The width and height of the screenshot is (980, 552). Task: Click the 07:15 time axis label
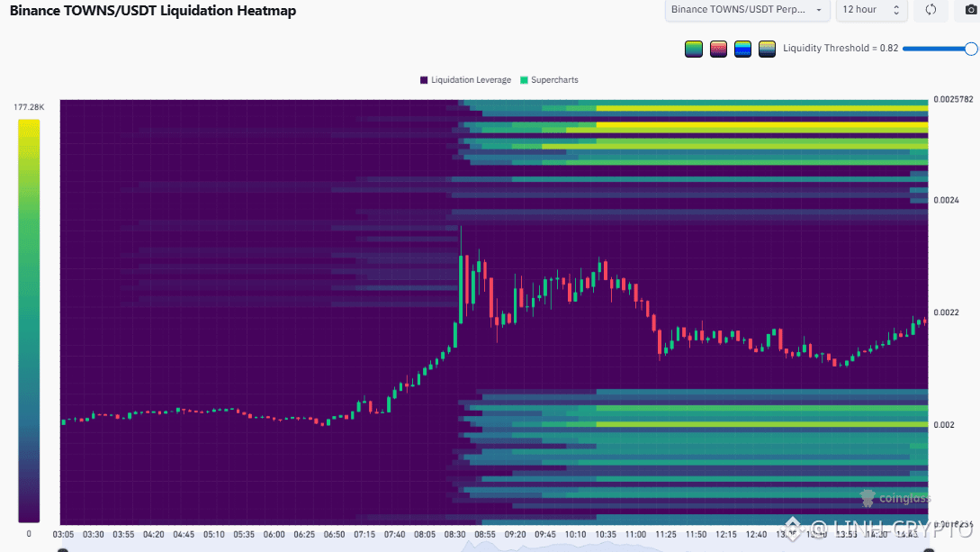click(364, 535)
